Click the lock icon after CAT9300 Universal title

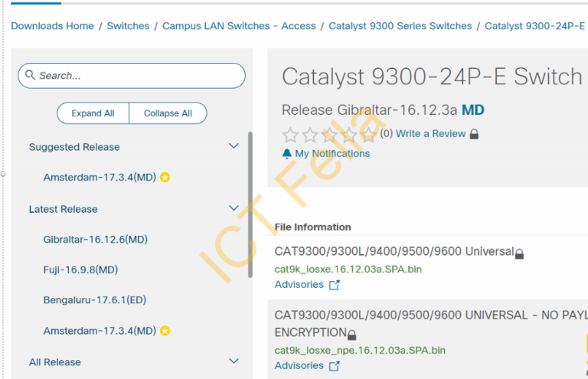click(x=519, y=253)
